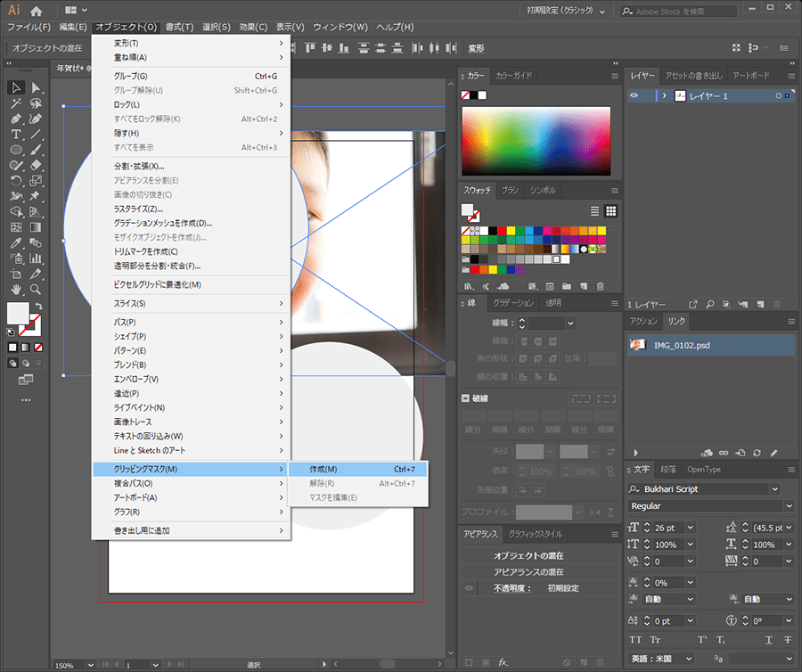Image resolution: width=802 pixels, height=672 pixels.
Task: Open the Illustrator home screen icon
Action: [36, 11]
